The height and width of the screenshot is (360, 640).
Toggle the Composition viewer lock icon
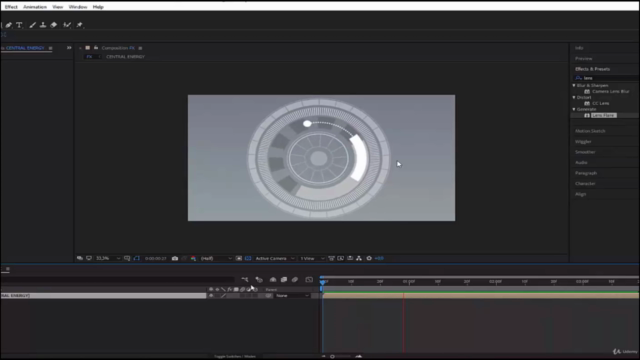96,48
